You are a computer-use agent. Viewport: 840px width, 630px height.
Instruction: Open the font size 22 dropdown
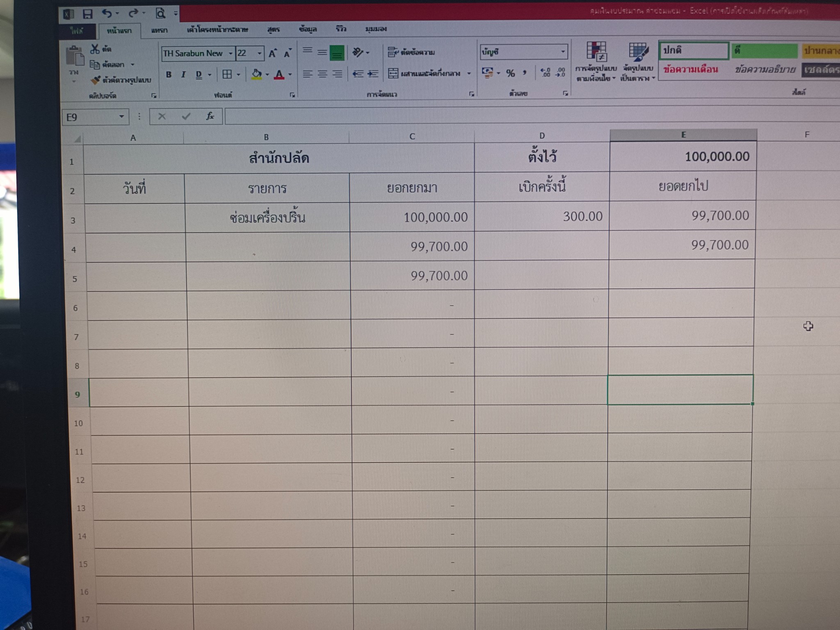click(259, 54)
